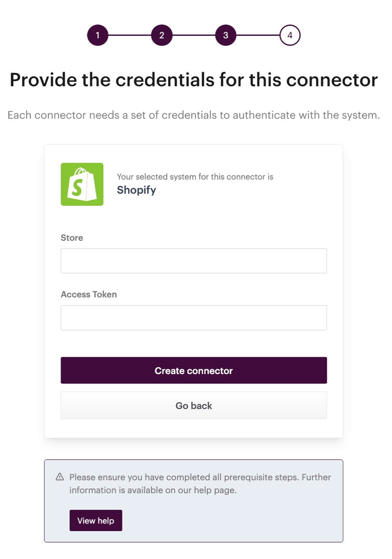This screenshot has height=559, width=392.
Task: Click the prerequisite steps notice text
Action: click(x=200, y=484)
